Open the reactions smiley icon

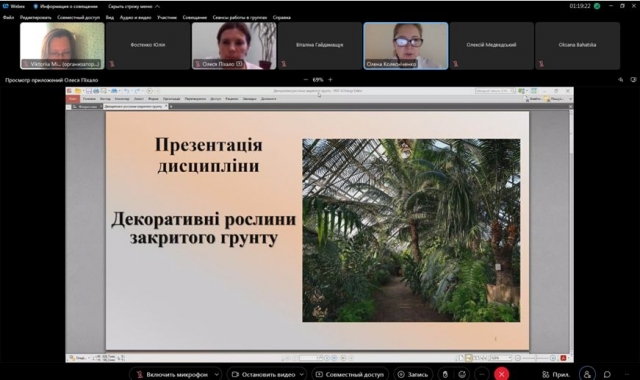point(462,374)
